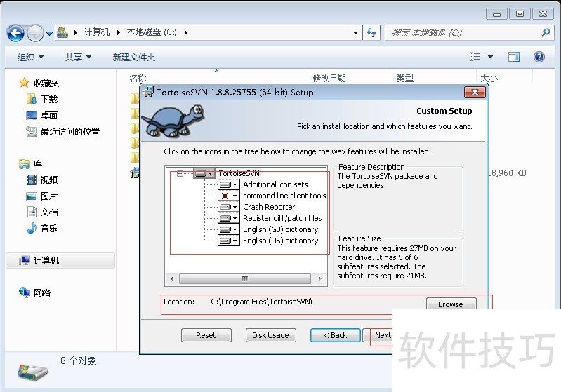Click the Disk Usage button
Image resolution: width=561 pixels, height=392 pixels.
270,335
